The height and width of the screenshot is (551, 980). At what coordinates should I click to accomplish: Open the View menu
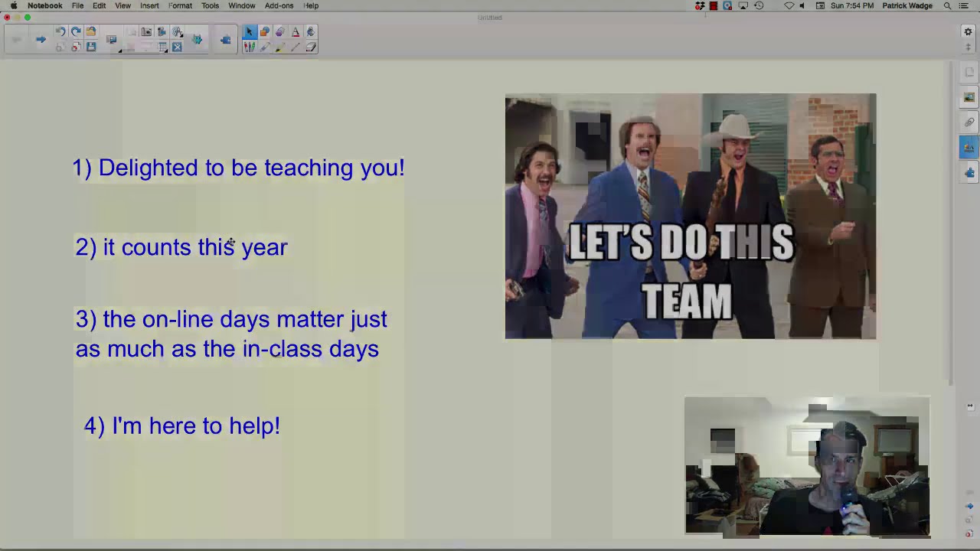pyautogui.click(x=122, y=5)
